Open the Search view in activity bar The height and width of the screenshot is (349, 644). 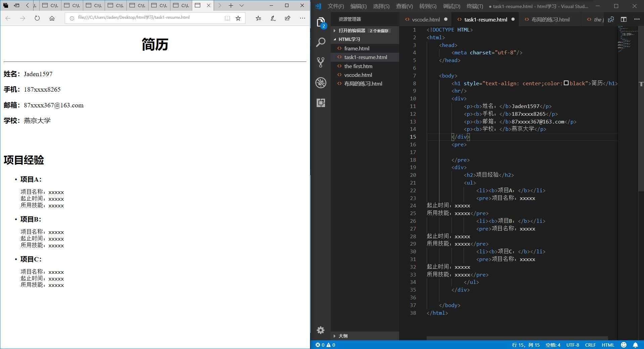click(321, 42)
